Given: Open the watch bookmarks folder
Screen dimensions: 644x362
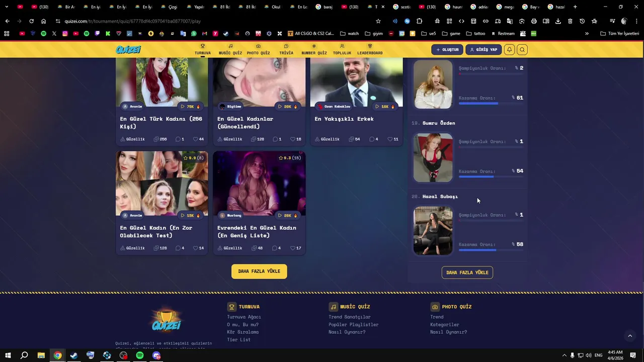Looking at the screenshot, I should coord(350,34).
